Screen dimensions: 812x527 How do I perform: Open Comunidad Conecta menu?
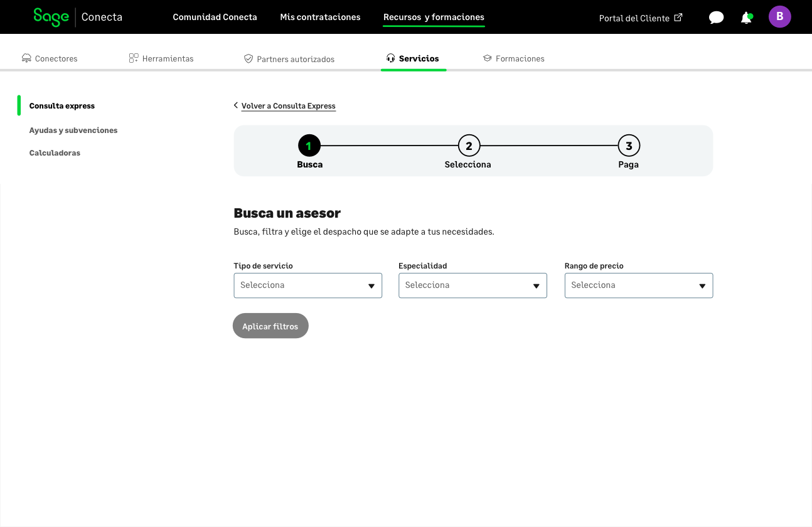point(215,17)
